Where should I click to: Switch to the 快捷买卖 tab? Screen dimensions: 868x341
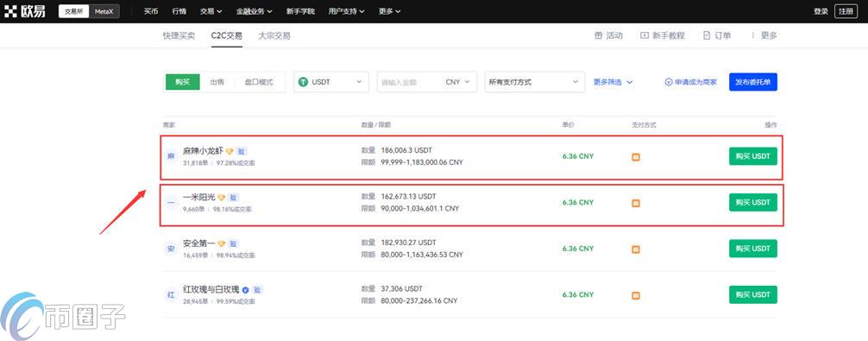179,35
